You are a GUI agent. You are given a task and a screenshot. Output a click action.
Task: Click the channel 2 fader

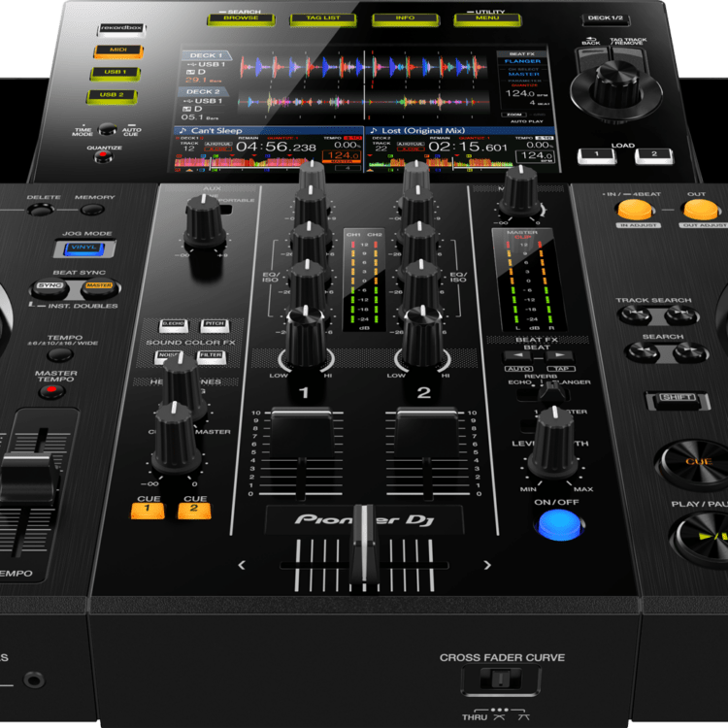[427, 434]
